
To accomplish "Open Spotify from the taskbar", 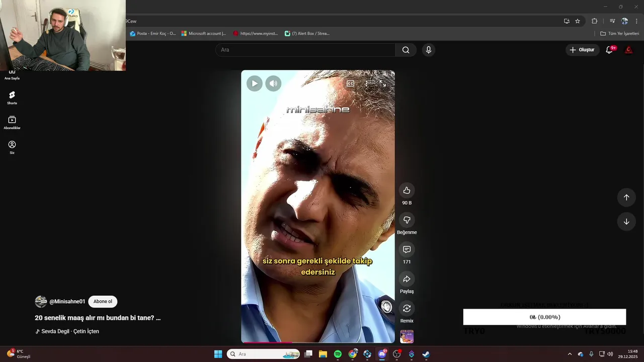I will pos(338,354).
